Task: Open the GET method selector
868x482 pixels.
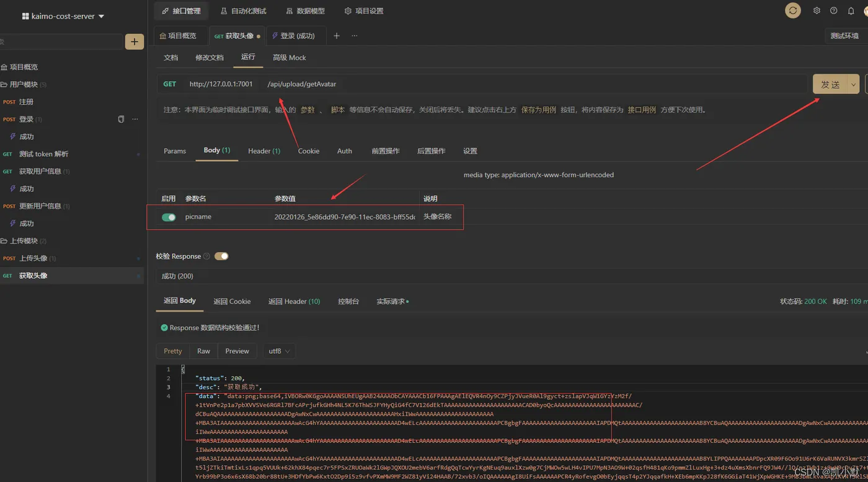Action: 170,84
